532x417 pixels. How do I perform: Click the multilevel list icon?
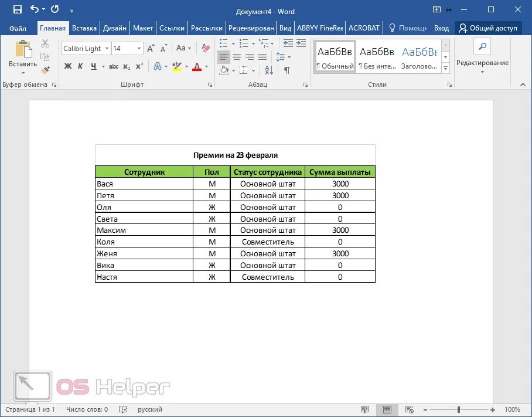pyautogui.click(x=264, y=43)
